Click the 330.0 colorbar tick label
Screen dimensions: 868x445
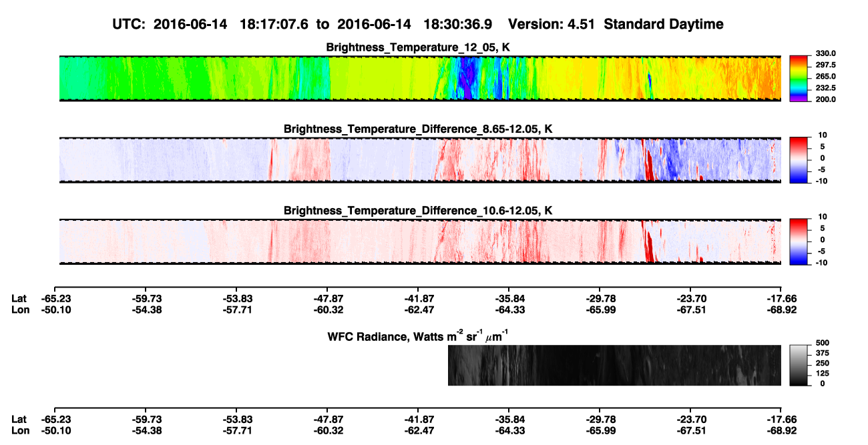[x=825, y=53]
